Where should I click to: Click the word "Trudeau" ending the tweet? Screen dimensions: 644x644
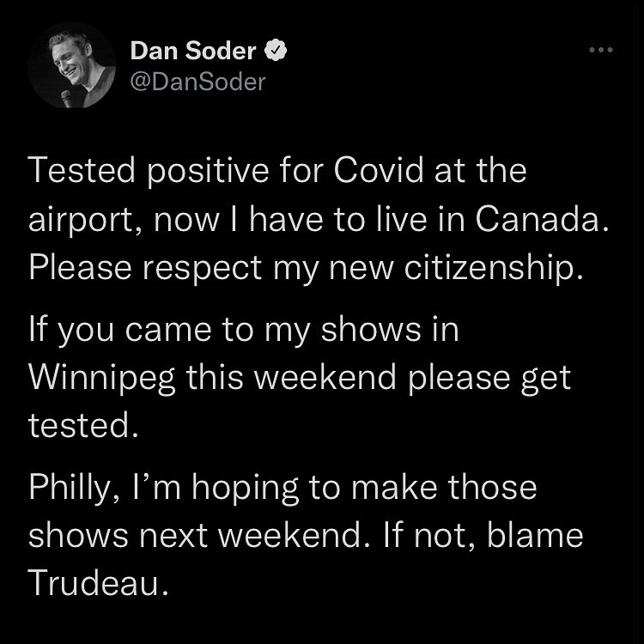click(97, 584)
